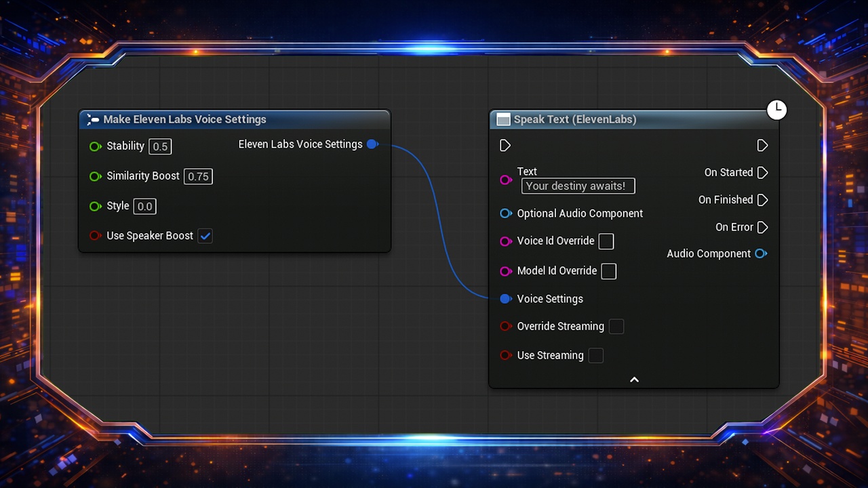The image size is (868, 488).
Task: Click the Speak Text input execution pin
Action: pyautogui.click(x=505, y=146)
